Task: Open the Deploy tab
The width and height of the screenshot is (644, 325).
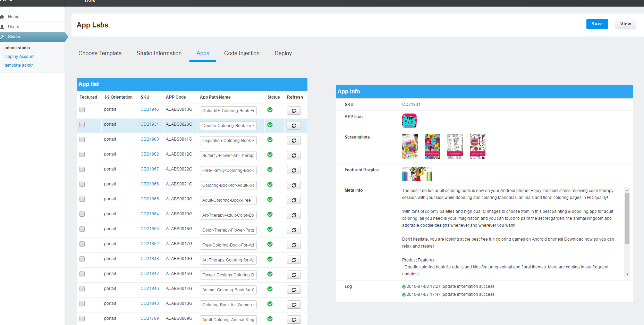Action: click(283, 53)
